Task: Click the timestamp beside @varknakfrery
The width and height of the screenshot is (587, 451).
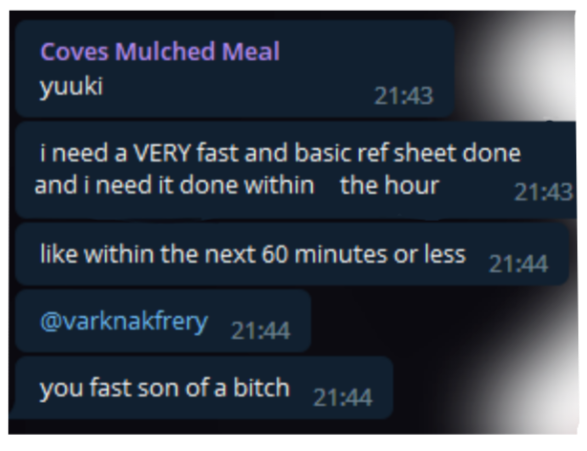Action: click(261, 330)
